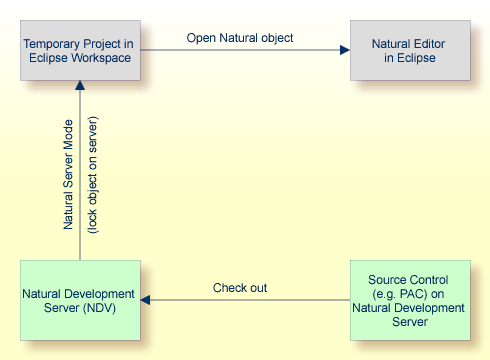Screen dimensions: 490x360
Task: Click the '(NDV)' abbreviation text
Action: [99, 308]
